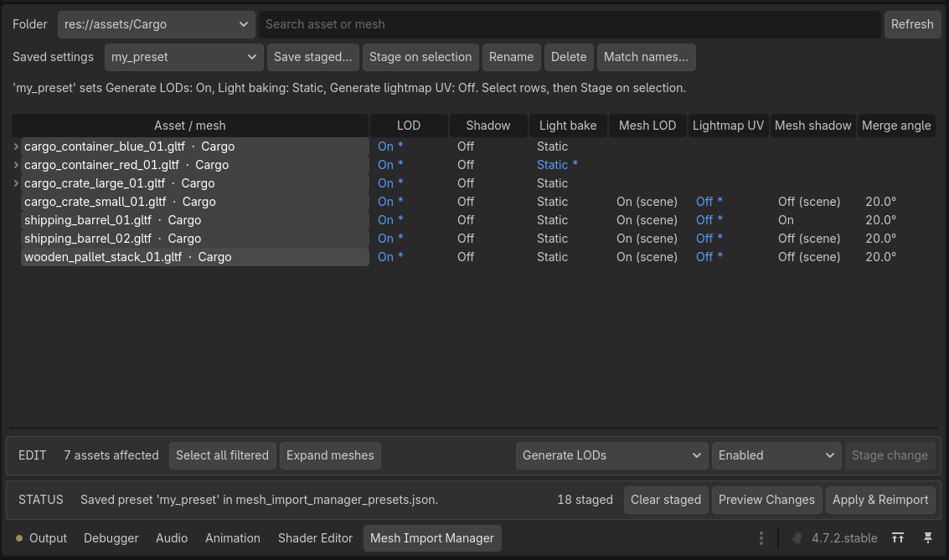949x560 pixels.
Task: Delete the saved preset
Action: point(569,57)
